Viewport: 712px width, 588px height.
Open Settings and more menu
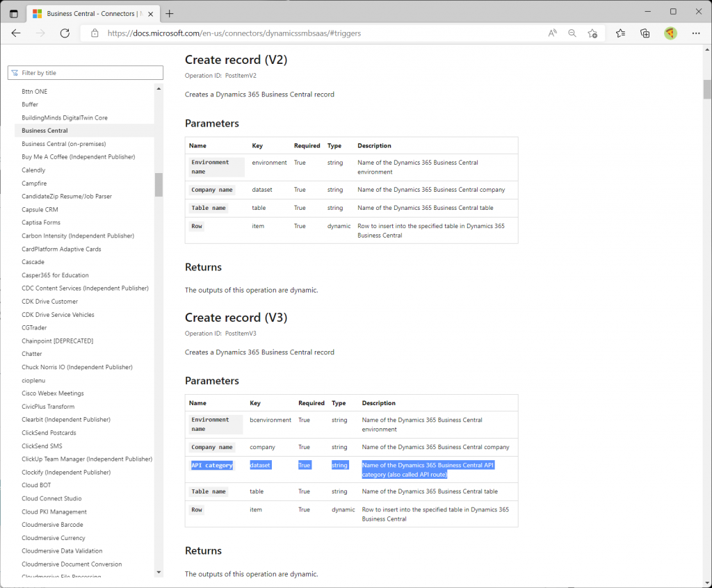click(x=695, y=33)
